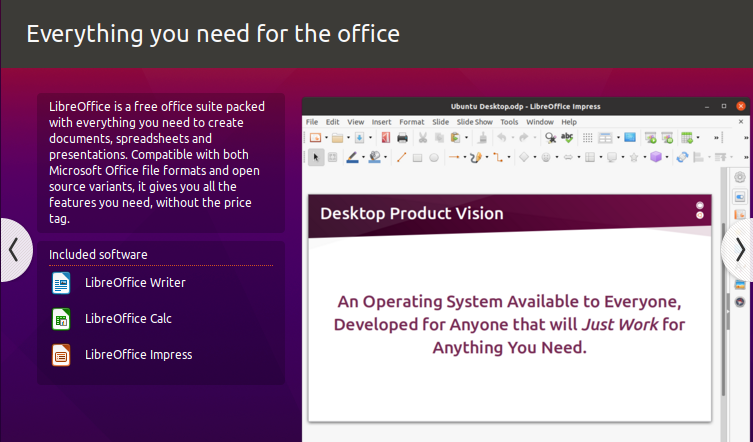
Task: Click the Print icon in toolbar
Action: click(x=403, y=137)
